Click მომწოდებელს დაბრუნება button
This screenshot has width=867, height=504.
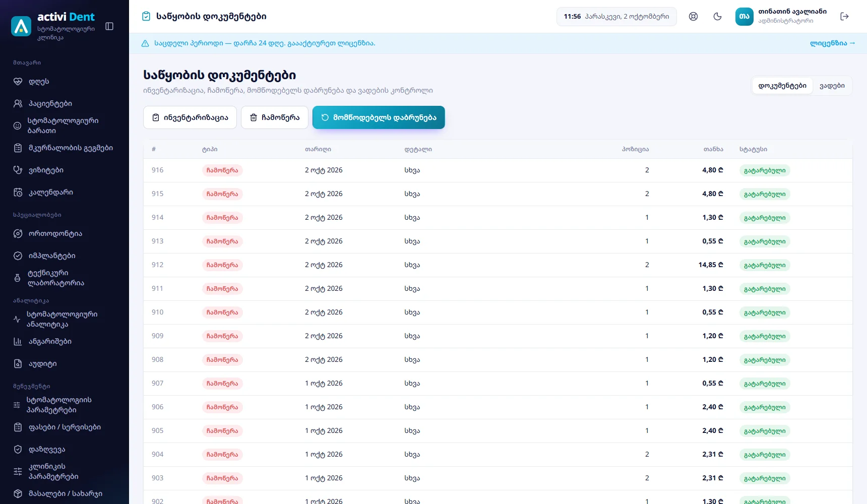pos(379,117)
